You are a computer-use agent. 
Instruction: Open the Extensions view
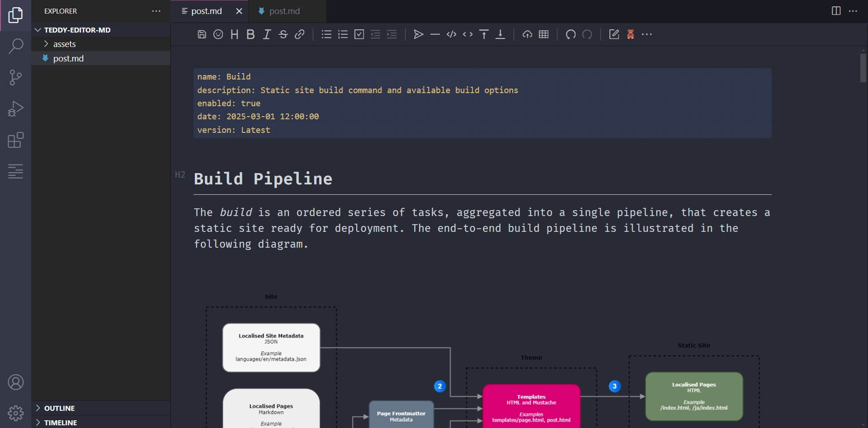15,140
